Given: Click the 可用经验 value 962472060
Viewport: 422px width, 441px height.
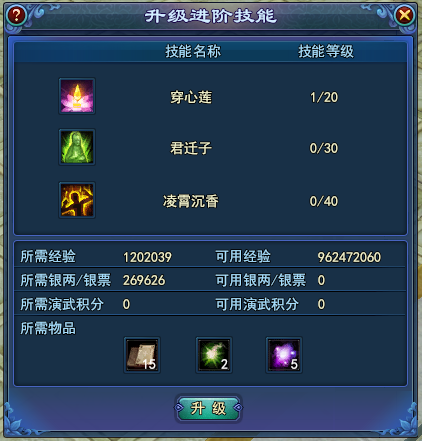Looking at the screenshot, I should [x=349, y=257].
